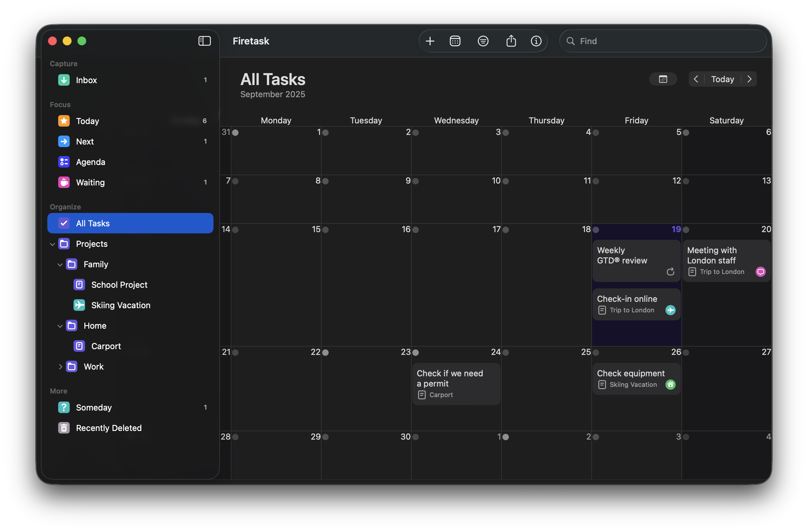The width and height of the screenshot is (808, 532).
Task: Open the Inbox list
Action: [x=86, y=80]
